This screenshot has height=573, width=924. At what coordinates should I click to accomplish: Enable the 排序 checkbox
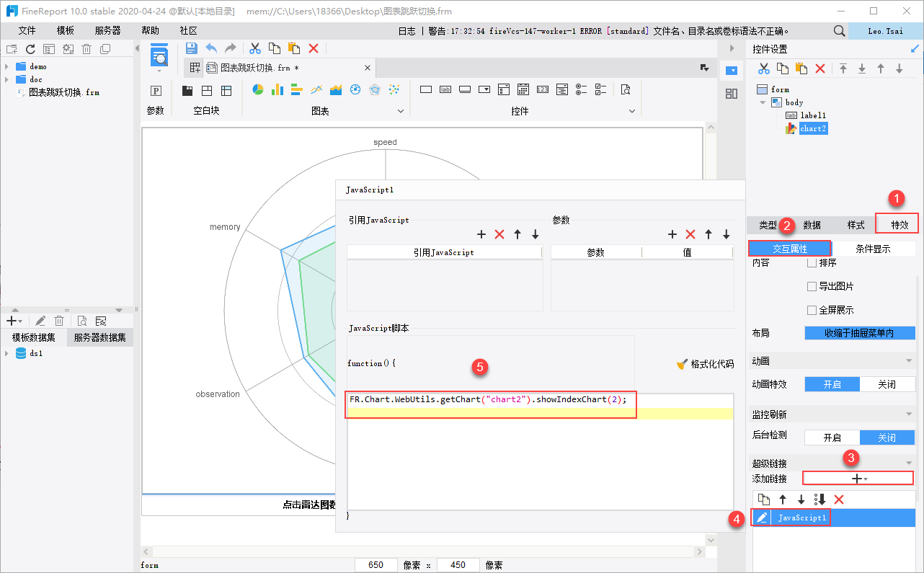[x=812, y=263]
